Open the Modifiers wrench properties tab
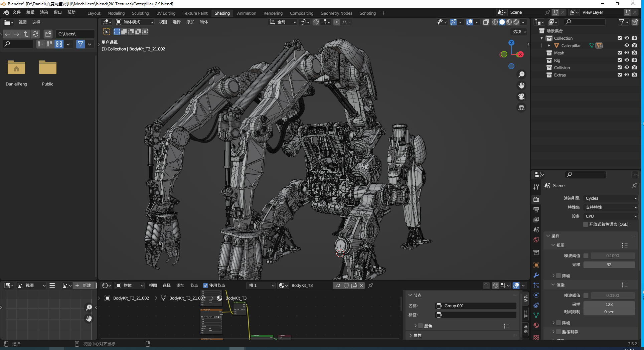The height and width of the screenshot is (350, 644). click(536, 275)
